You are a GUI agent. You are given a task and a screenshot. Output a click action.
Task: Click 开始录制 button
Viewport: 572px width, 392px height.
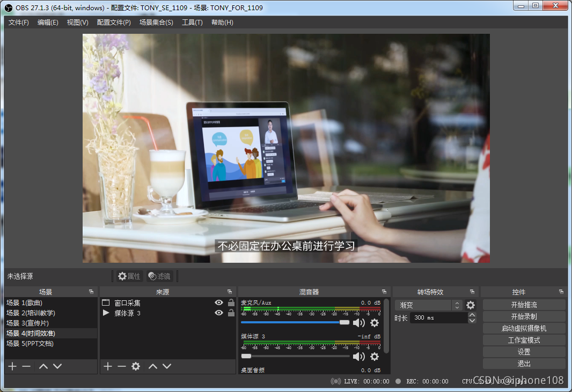point(524,316)
